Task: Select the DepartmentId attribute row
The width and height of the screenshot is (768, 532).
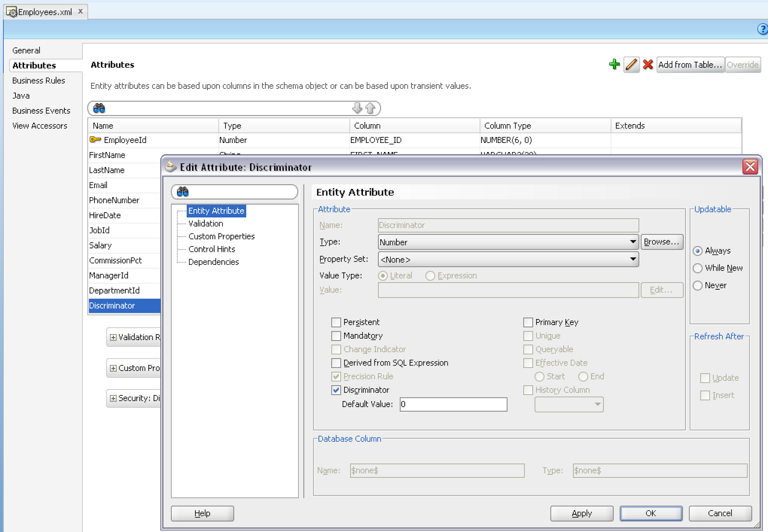Action: click(x=124, y=291)
